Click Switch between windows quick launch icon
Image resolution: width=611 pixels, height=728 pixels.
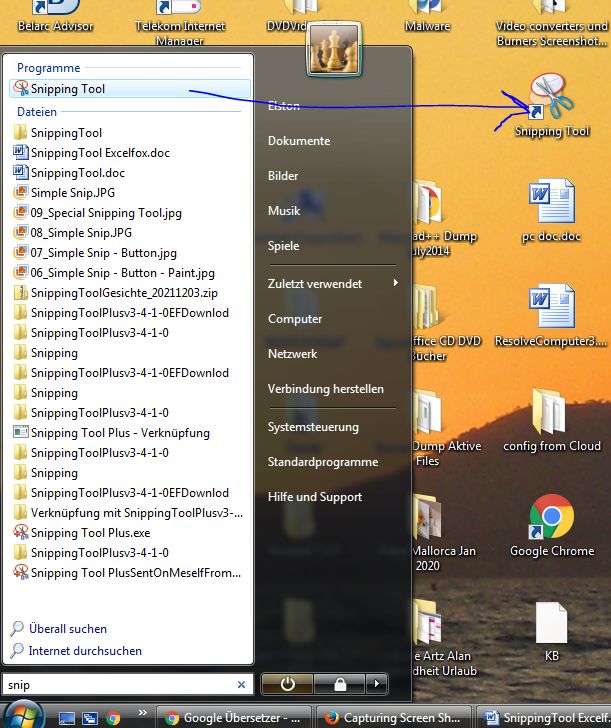tap(90, 718)
